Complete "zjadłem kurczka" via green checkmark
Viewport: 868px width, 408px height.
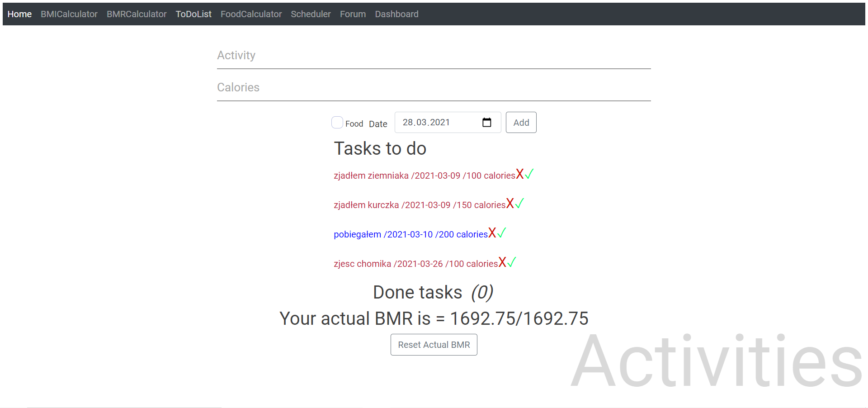pos(519,203)
